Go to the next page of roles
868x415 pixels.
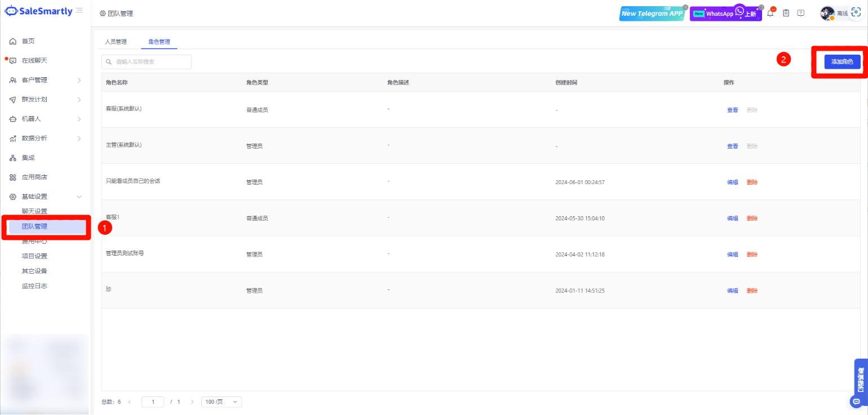(x=192, y=402)
